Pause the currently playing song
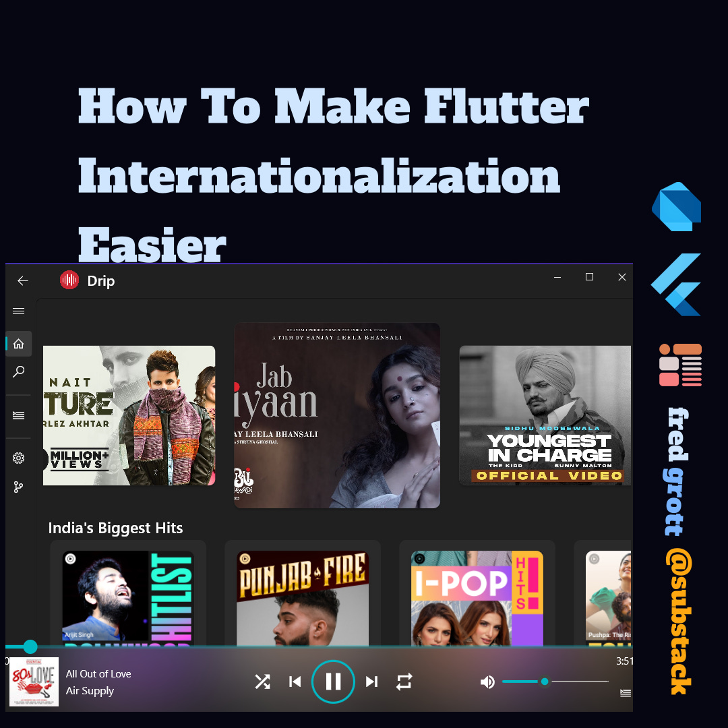This screenshot has width=728, height=728. 333,681
